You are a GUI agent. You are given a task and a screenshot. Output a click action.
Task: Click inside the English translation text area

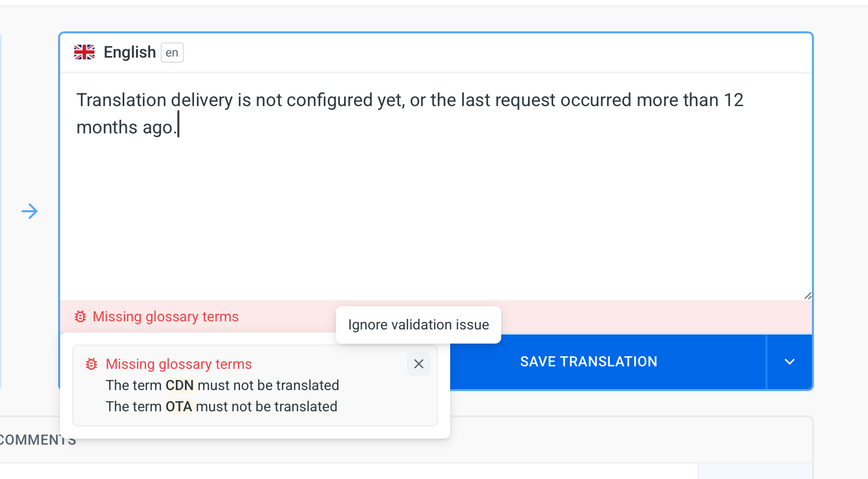436,187
